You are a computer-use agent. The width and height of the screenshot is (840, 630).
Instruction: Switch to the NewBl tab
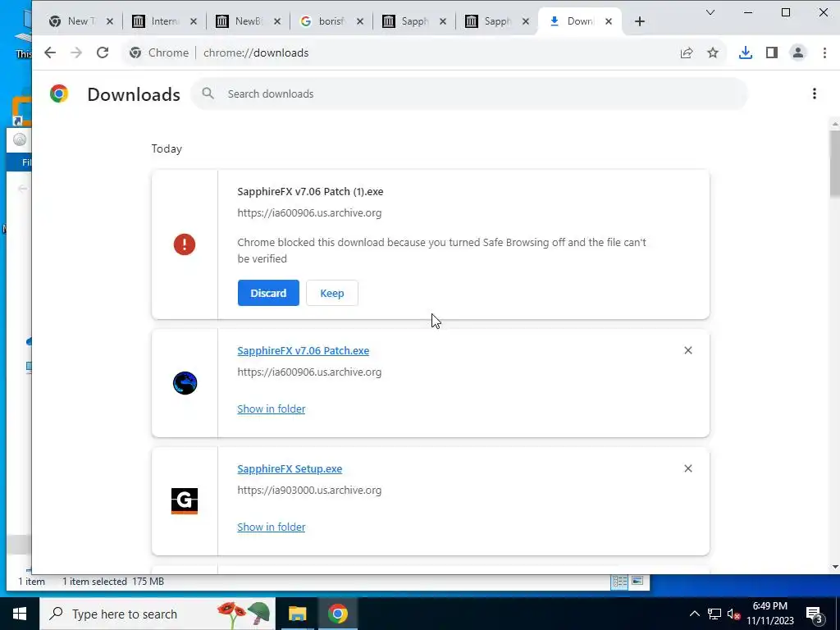248,21
